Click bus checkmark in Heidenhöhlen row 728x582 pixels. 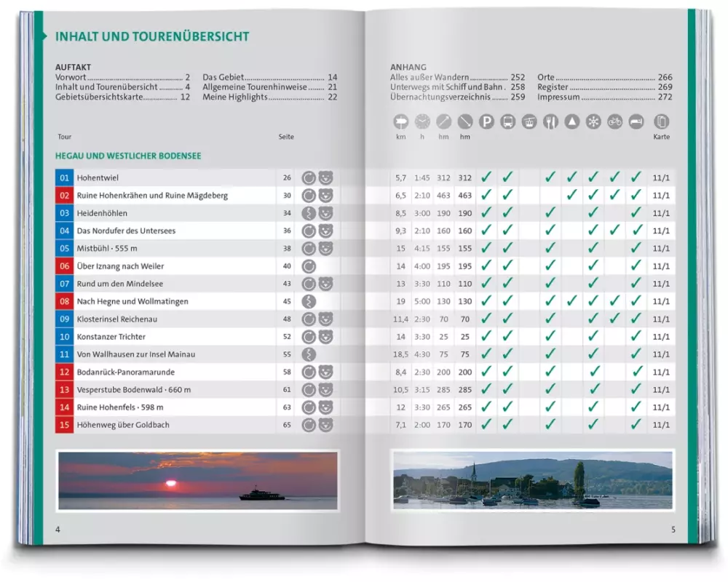pos(508,212)
